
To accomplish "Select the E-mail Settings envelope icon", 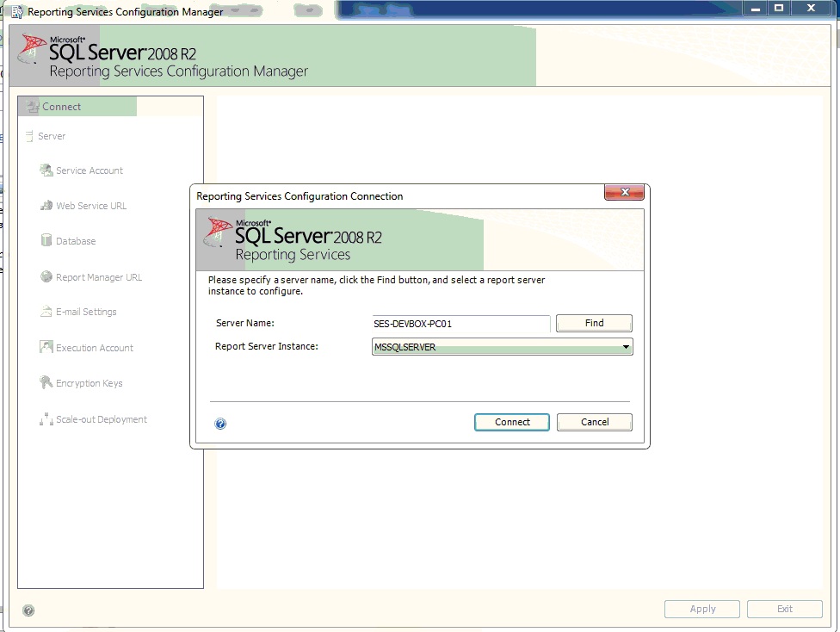I will tap(44, 311).
